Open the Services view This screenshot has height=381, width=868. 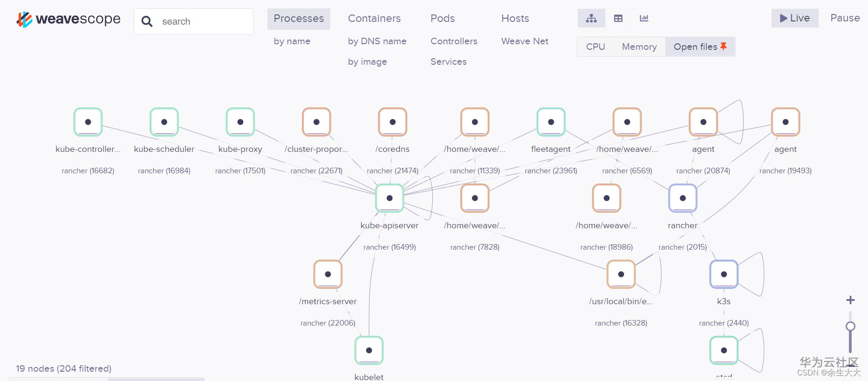pos(448,61)
